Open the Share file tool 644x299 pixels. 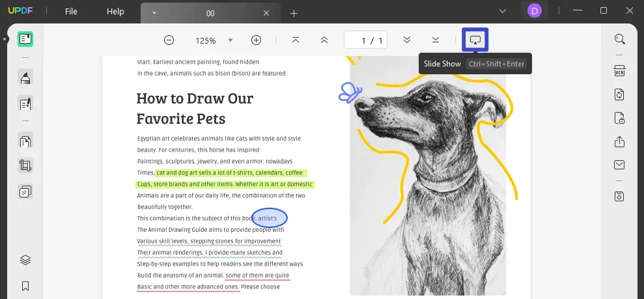(619, 142)
